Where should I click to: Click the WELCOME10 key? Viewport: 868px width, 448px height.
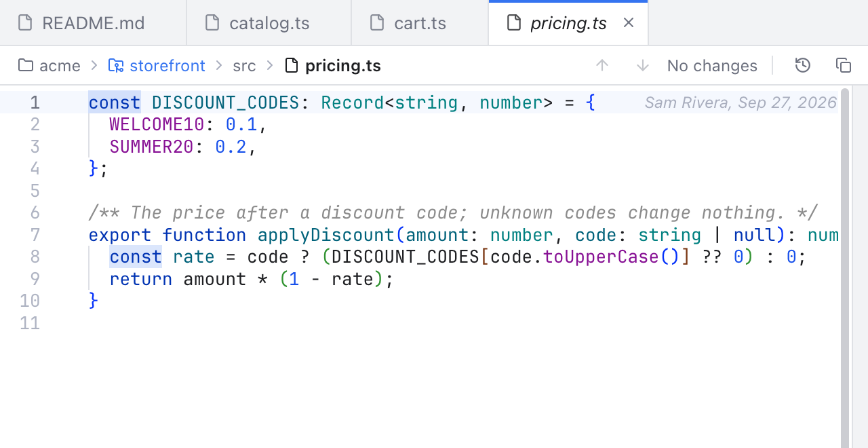(x=157, y=124)
